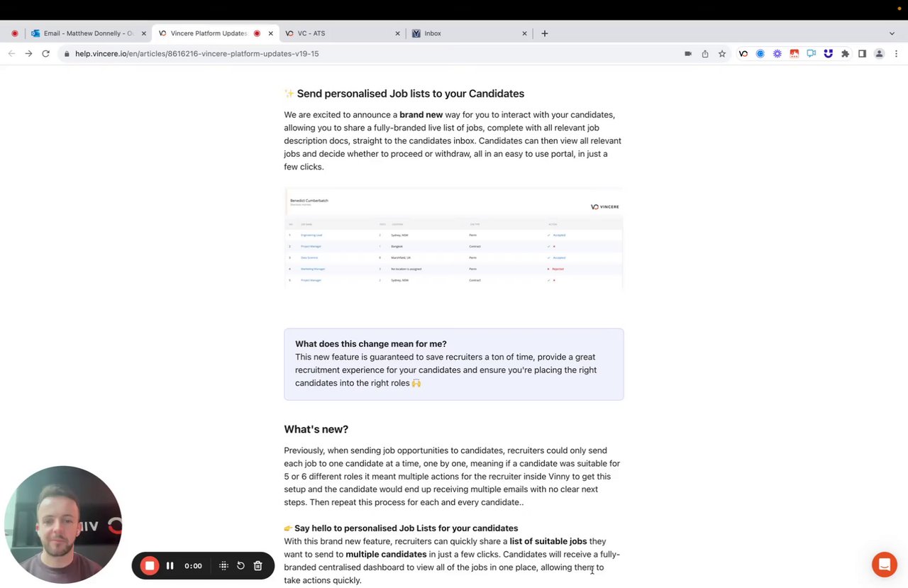908x588 pixels.
Task: Click the bold words 'brand new'
Action: click(421, 114)
